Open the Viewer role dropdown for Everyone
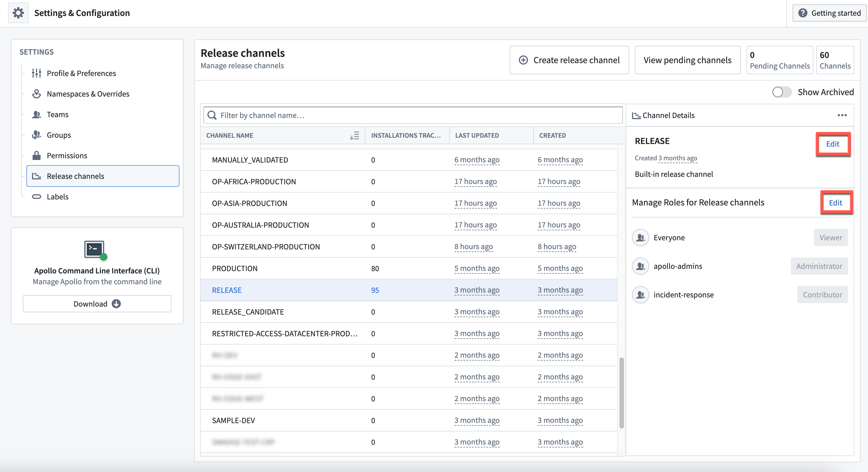The width and height of the screenshot is (868, 472). click(x=831, y=237)
